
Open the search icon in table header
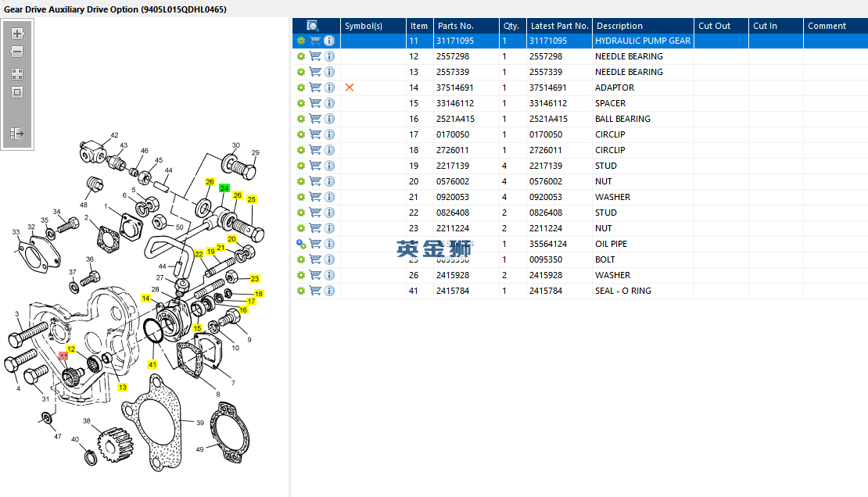click(x=313, y=26)
